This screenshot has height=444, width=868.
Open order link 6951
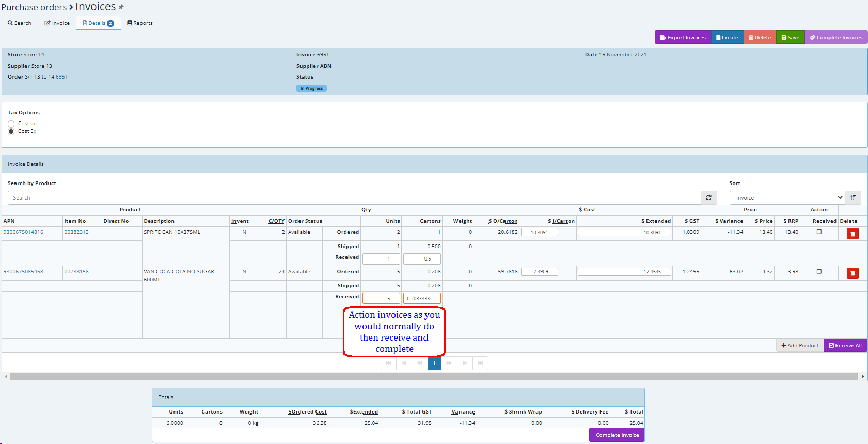pos(61,77)
